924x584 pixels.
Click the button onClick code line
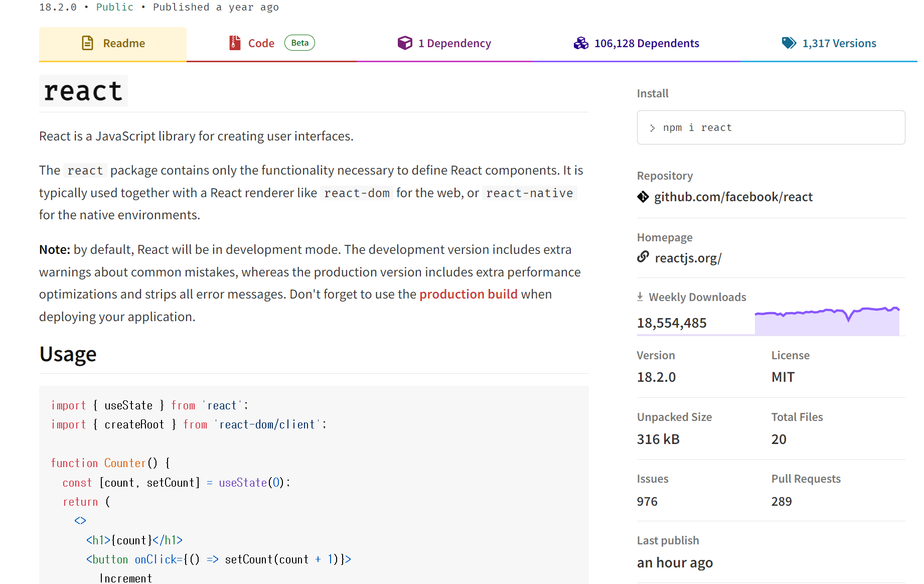pos(219,559)
